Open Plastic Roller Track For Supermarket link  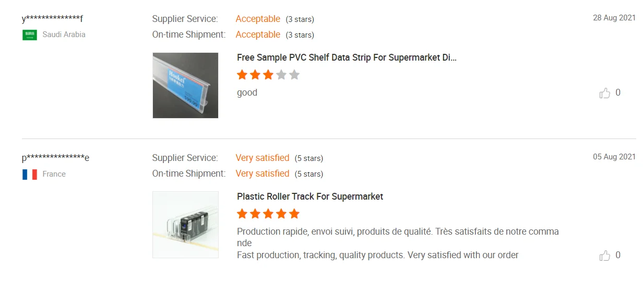click(310, 196)
